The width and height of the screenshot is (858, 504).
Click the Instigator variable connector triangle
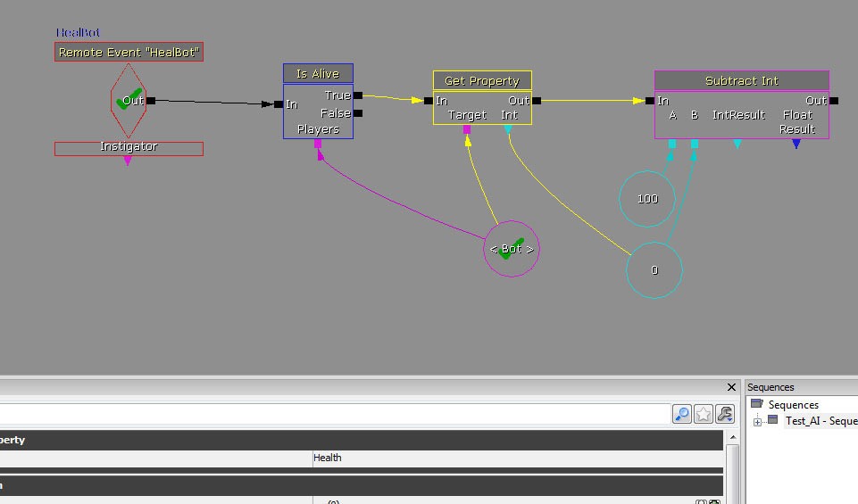tap(128, 161)
